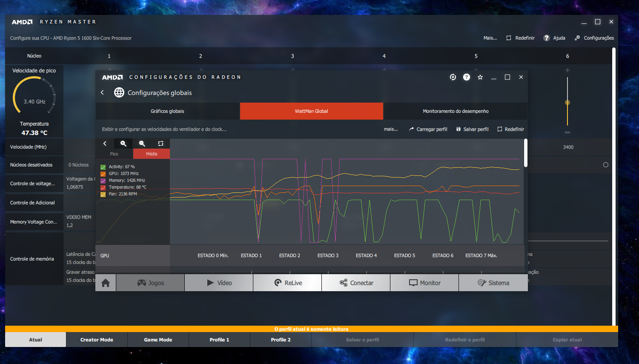Click Redefinir in WattMan toolbar
The height and width of the screenshot is (364, 639).
(x=511, y=129)
